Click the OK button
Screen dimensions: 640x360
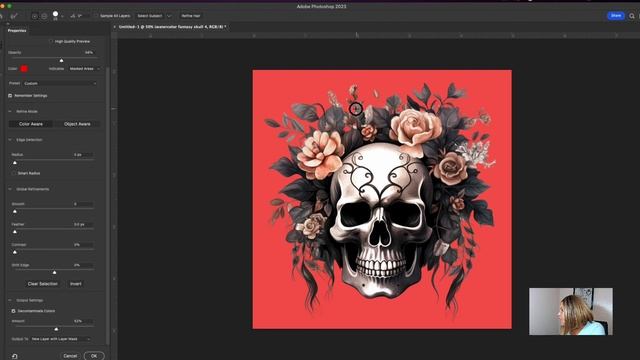[94, 356]
